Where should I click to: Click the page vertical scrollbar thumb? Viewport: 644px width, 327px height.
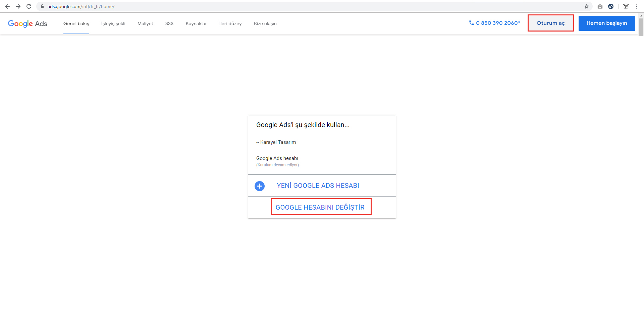click(x=641, y=27)
